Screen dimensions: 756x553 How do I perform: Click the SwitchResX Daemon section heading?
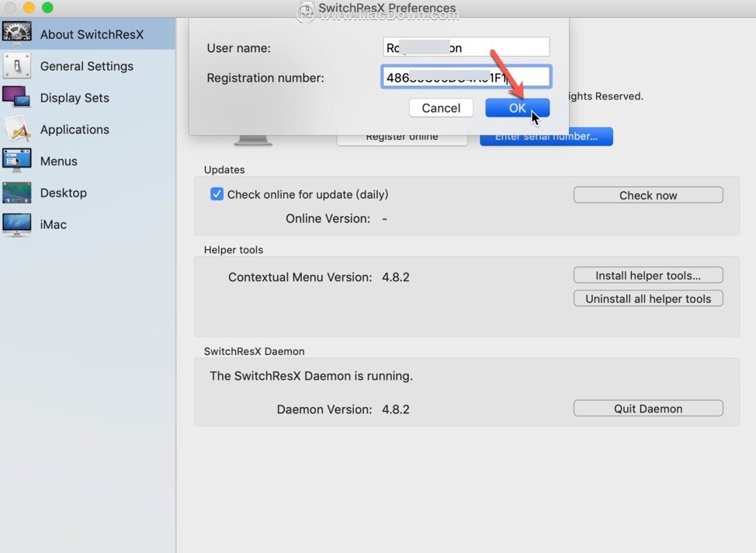[x=254, y=351]
